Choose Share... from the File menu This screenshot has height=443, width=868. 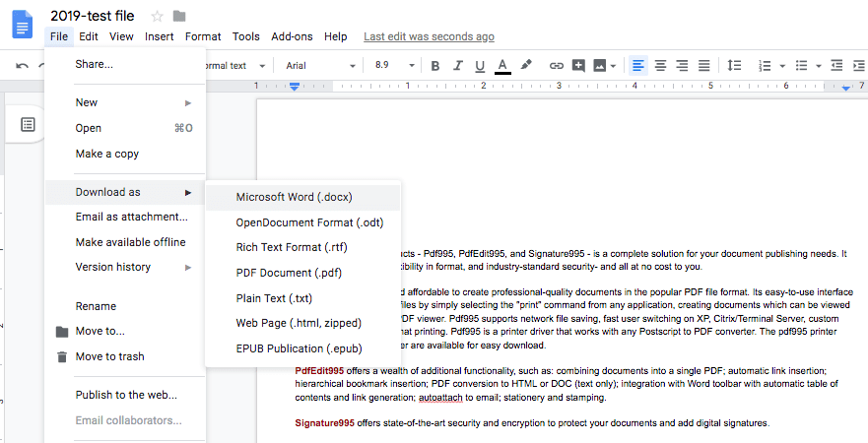pos(125,64)
